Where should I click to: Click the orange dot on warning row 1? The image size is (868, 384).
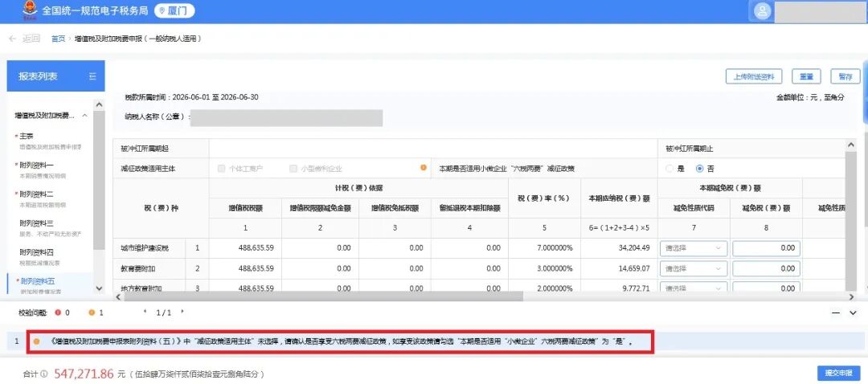[36, 341]
